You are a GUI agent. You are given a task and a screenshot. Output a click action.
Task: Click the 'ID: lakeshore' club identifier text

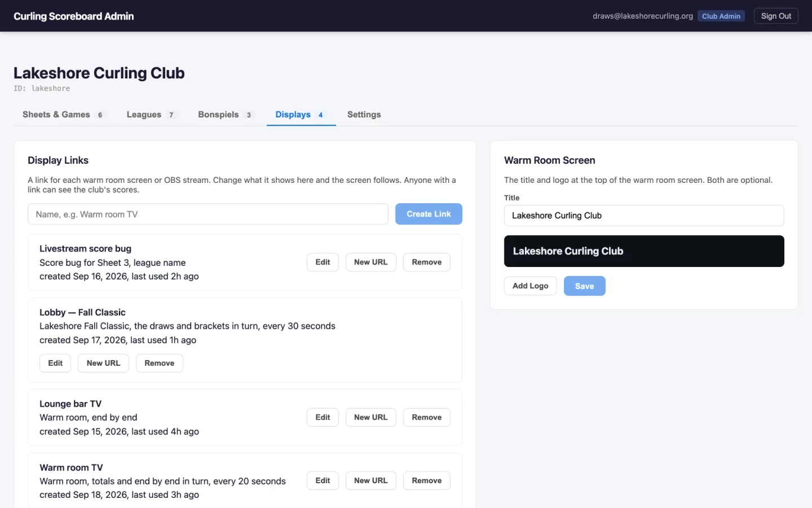pyautogui.click(x=42, y=89)
